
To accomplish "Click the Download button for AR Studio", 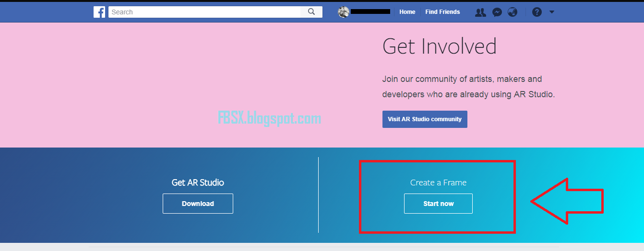I will click(198, 204).
